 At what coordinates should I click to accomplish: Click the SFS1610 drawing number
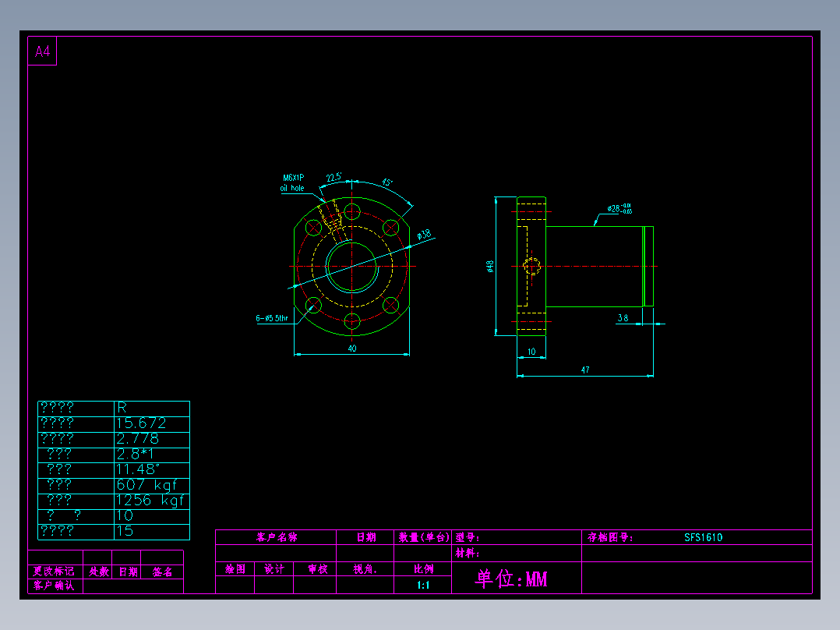click(704, 537)
